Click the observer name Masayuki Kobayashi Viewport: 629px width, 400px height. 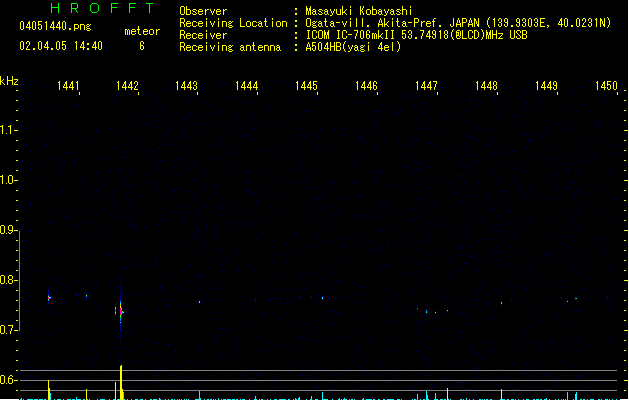[x=359, y=11]
